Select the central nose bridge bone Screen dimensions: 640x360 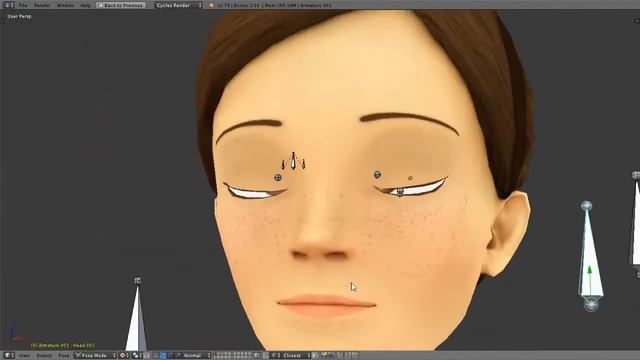pos(293,161)
